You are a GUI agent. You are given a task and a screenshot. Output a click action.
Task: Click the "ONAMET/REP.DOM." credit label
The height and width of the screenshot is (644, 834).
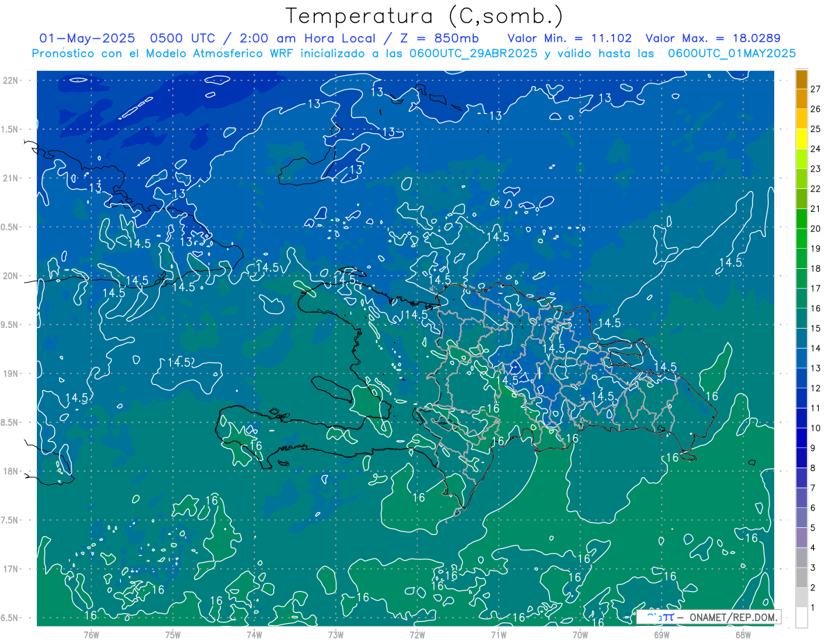click(734, 617)
